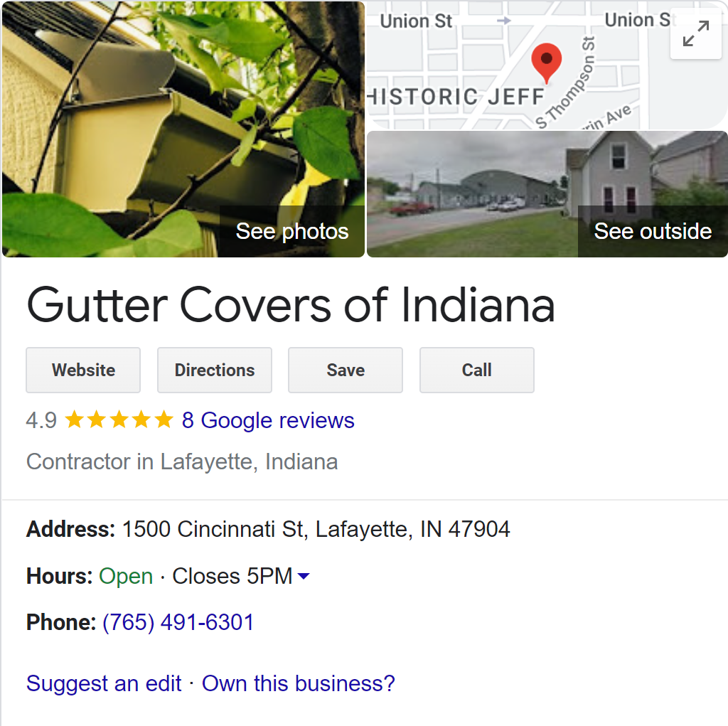
Task: Open the Website button
Action: 83,370
